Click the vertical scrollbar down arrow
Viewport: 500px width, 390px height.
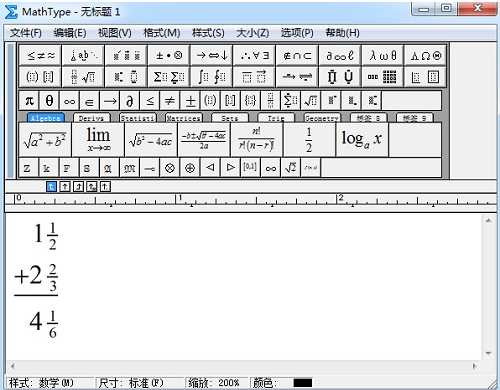pos(489,353)
